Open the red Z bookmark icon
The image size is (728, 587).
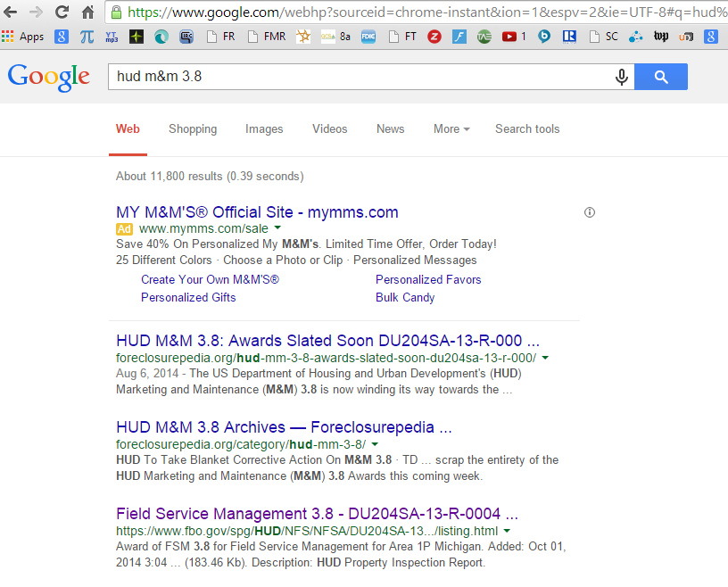[x=434, y=37]
